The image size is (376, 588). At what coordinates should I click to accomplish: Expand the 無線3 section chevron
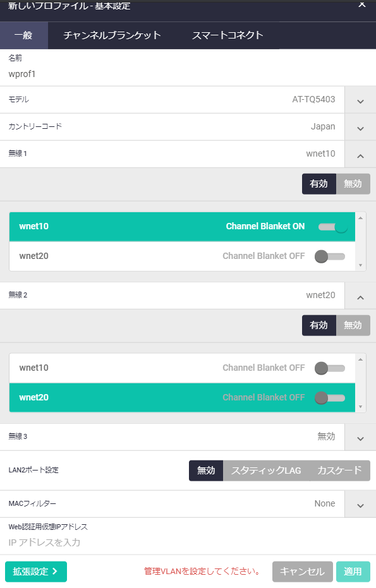pos(360,437)
